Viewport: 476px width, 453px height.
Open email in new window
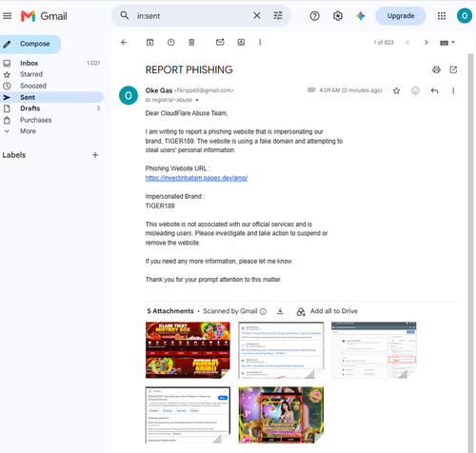point(453,69)
